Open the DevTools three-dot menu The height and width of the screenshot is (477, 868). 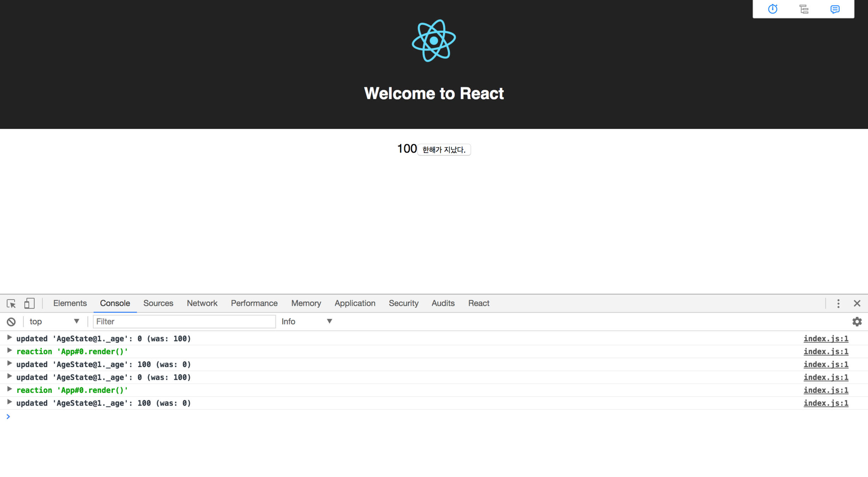[838, 304]
